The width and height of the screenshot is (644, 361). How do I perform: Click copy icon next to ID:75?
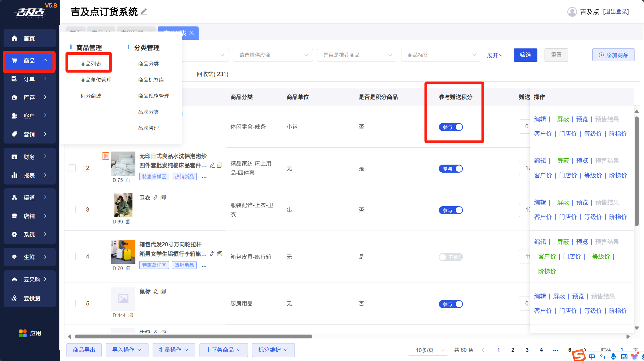(128, 180)
